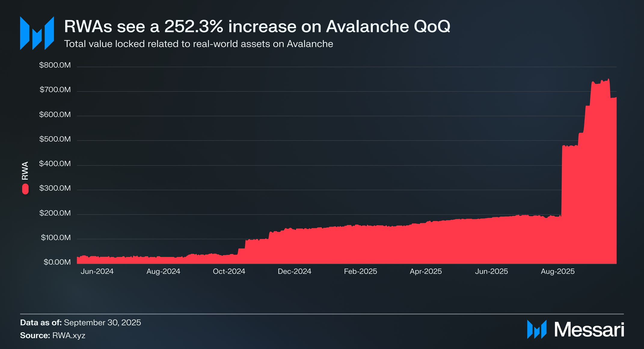The height and width of the screenshot is (349, 644).
Task: Click the RWA.xyz source text
Action: pyautogui.click(x=69, y=335)
